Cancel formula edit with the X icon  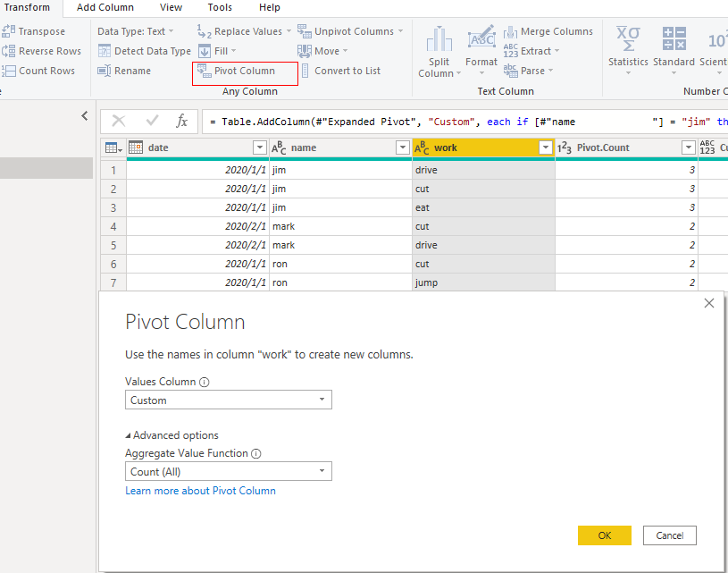(x=119, y=122)
